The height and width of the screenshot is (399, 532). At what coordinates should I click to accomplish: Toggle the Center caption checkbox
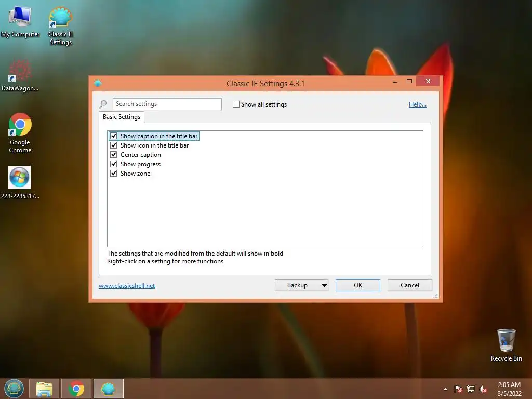point(114,155)
